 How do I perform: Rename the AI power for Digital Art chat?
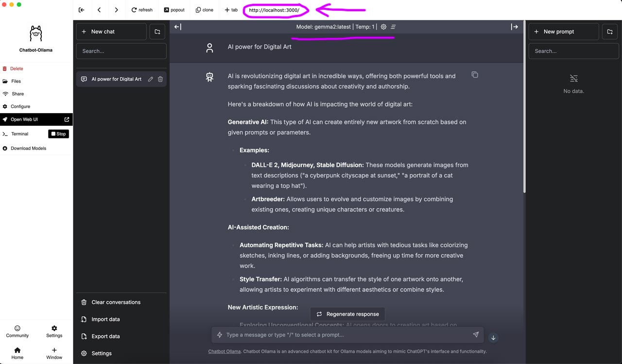click(151, 79)
